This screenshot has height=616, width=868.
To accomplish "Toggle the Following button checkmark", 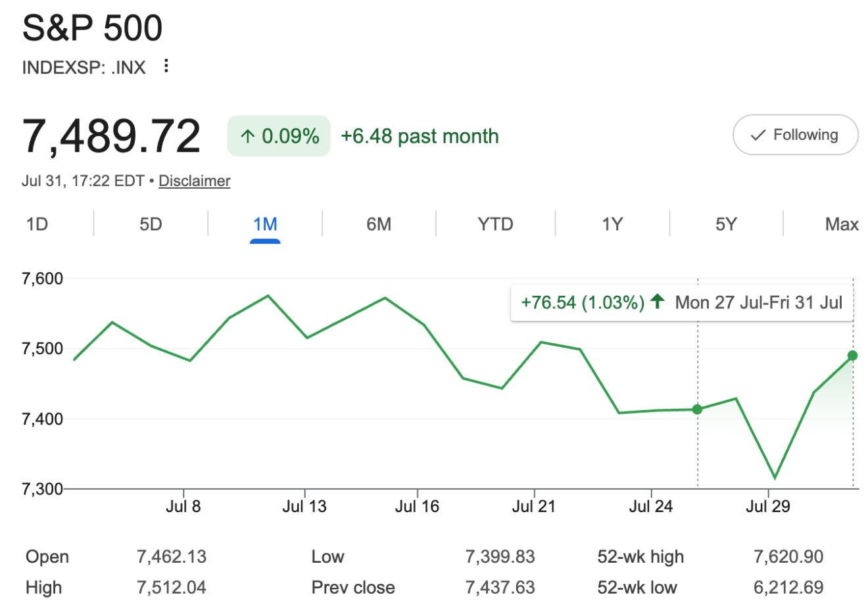I will click(758, 135).
